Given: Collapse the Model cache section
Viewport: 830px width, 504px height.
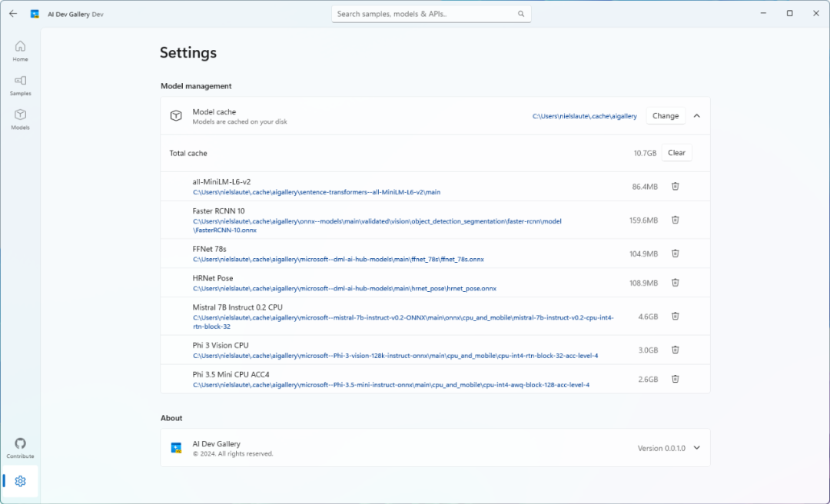Looking at the screenshot, I should pos(696,116).
